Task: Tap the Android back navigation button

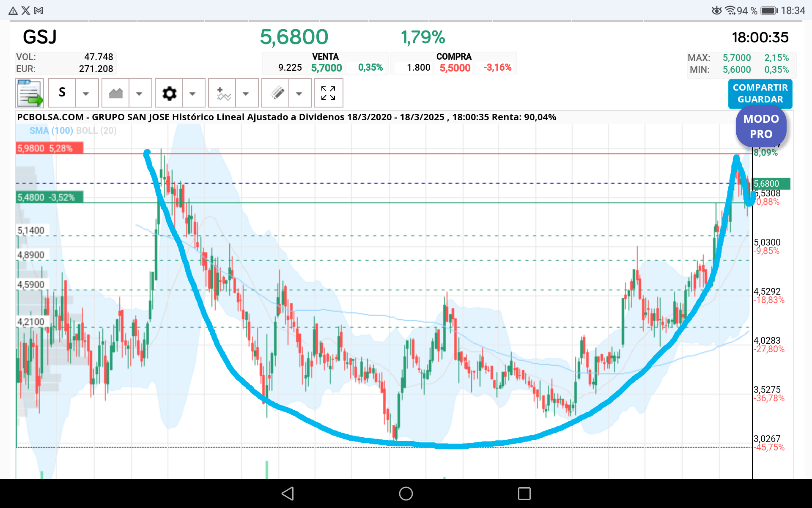Action: (x=288, y=494)
